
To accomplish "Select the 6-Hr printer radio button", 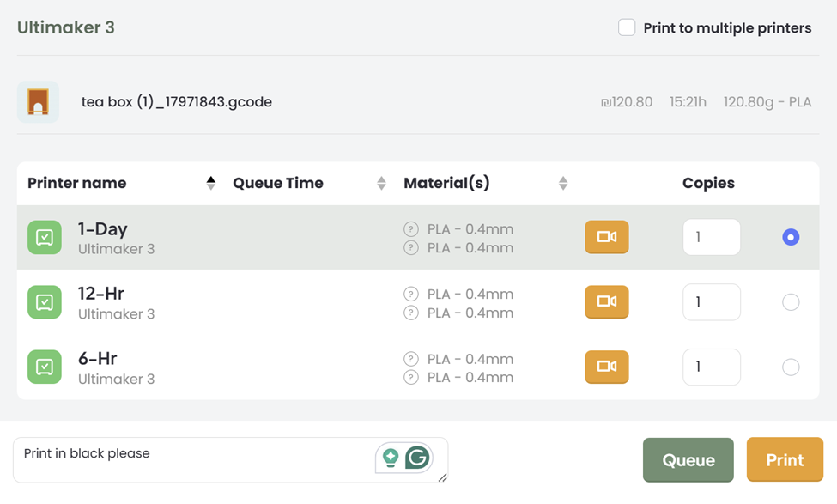I will 791,367.
